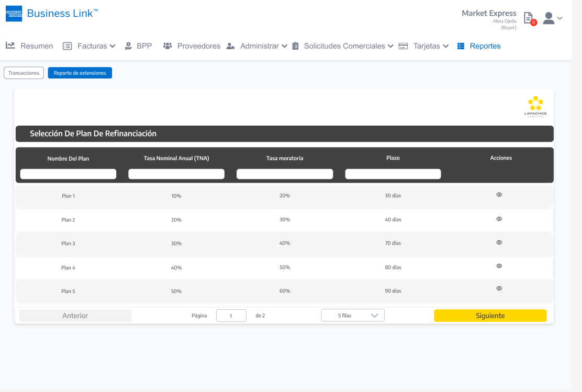Click the user profile avatar icon
582x392 pixels.
pyautogui.click(x=549, y=18)
